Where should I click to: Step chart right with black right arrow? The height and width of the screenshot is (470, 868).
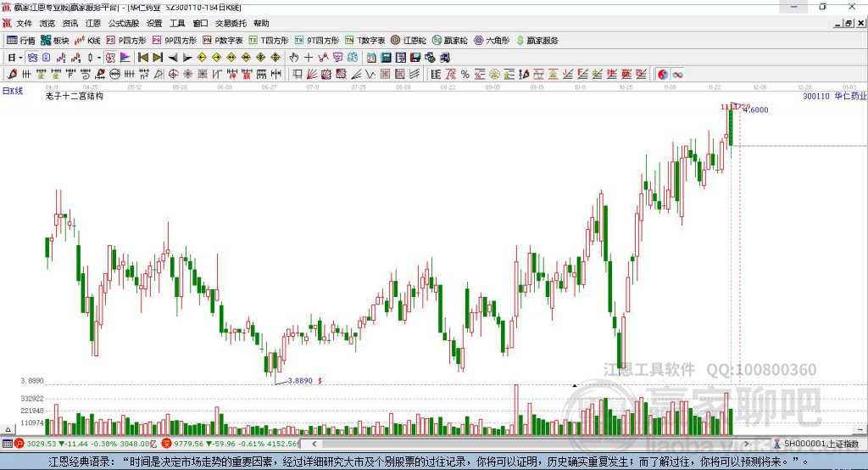tap(187, 58)
